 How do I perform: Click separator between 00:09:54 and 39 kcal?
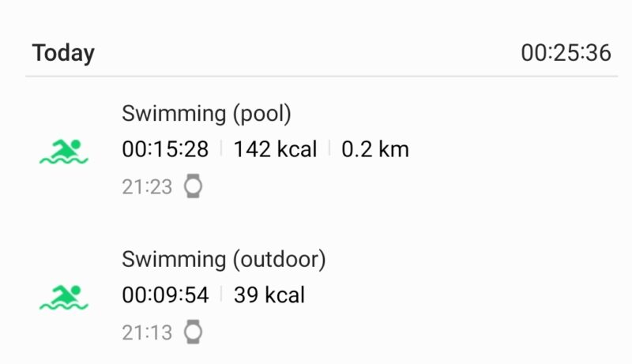coord(221,295)
